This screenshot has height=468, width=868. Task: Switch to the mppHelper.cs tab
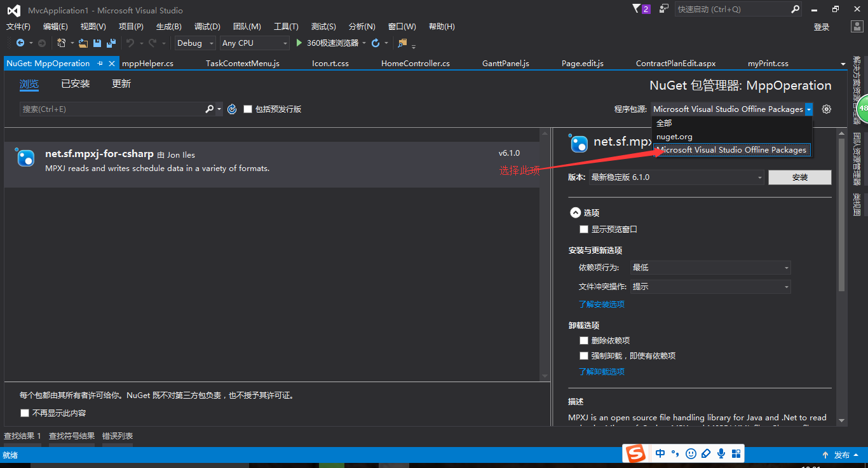147,64
